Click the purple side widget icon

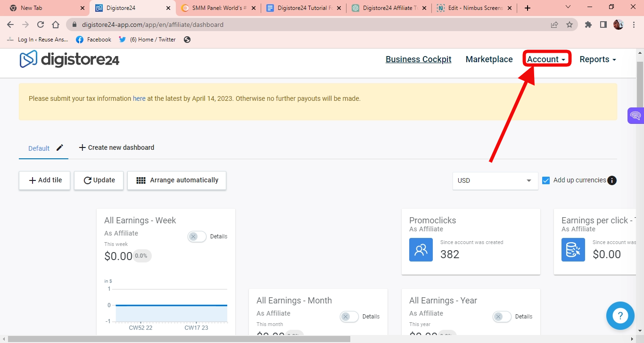tap(636, 116)
